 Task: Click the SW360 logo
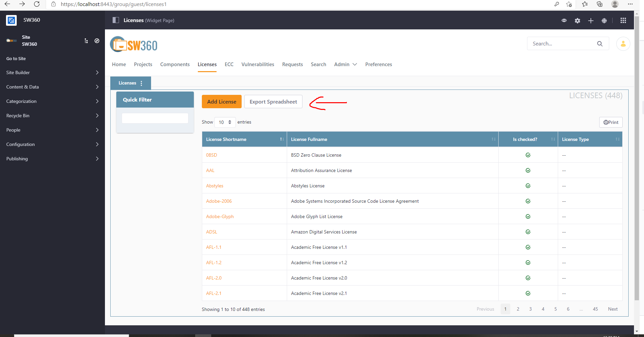coord(134,44)
